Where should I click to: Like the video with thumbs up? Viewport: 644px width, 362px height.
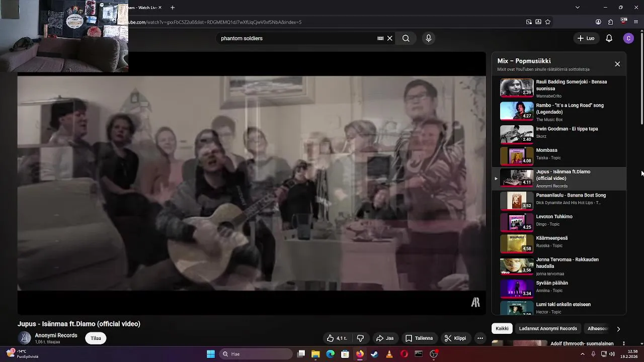pos(337,338)
